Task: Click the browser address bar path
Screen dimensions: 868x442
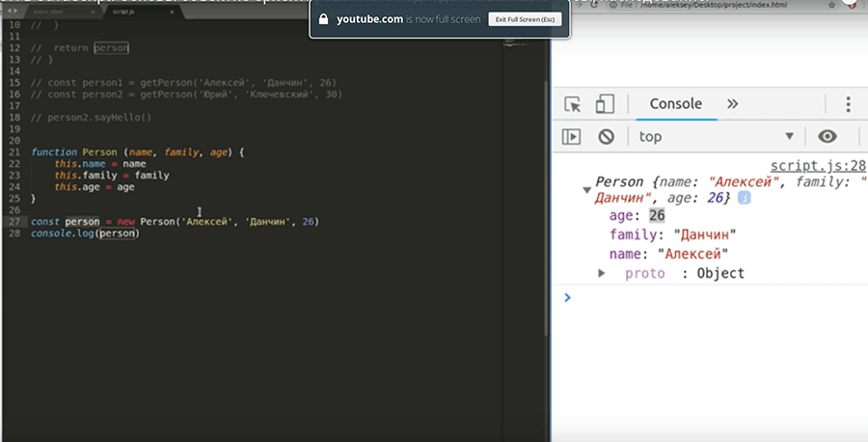Action: pyautogui.click(x=713, y=5)
